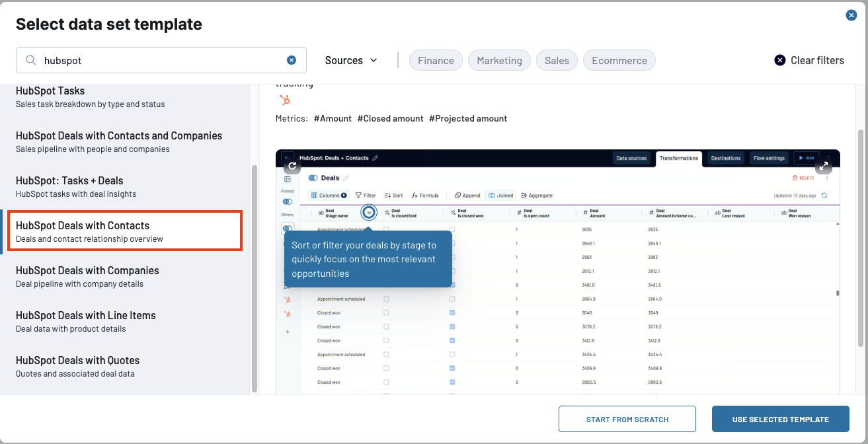Open the Columns toolbar option
The height and width of the screenshot is (444, 868).
329,196
